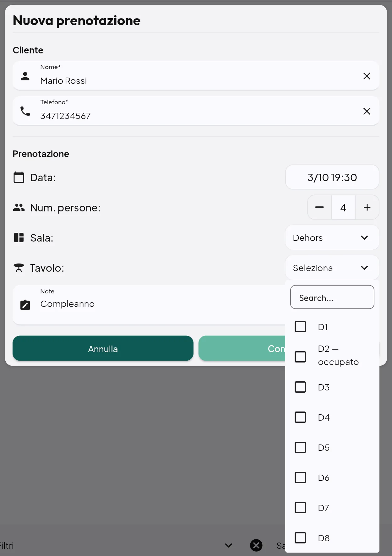Viewport: 392px width, 556px height.
Task: Click the room layout icon next to Sala
Action: (19, 237)
